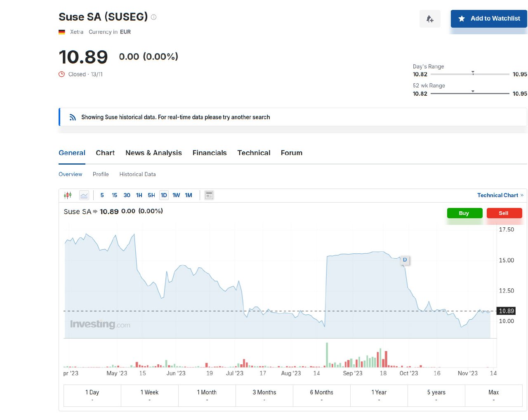Open the news overlay icon in chart toolbar
The image size is (528, 420).
click(209, 195)
